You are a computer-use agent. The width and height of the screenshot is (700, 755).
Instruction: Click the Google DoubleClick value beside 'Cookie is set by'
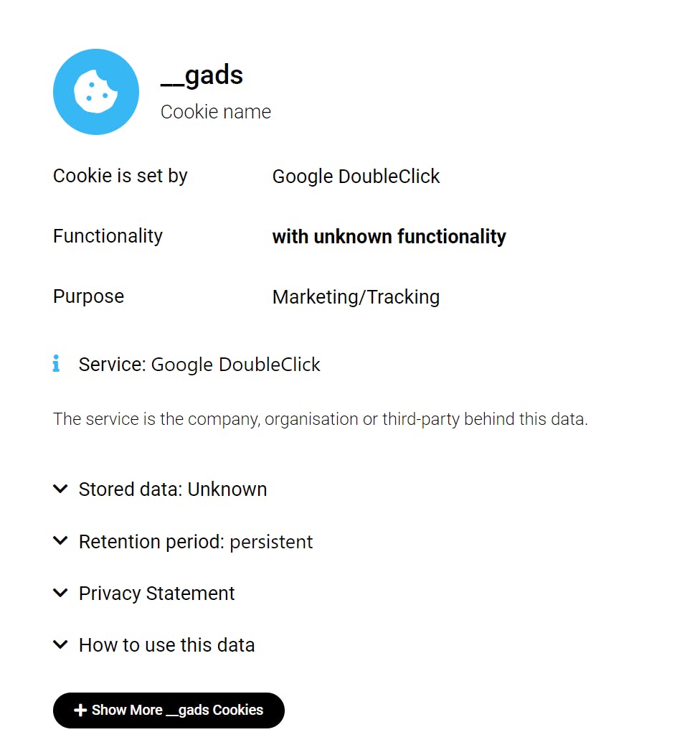pyautogui.click(x=356, y=177)
